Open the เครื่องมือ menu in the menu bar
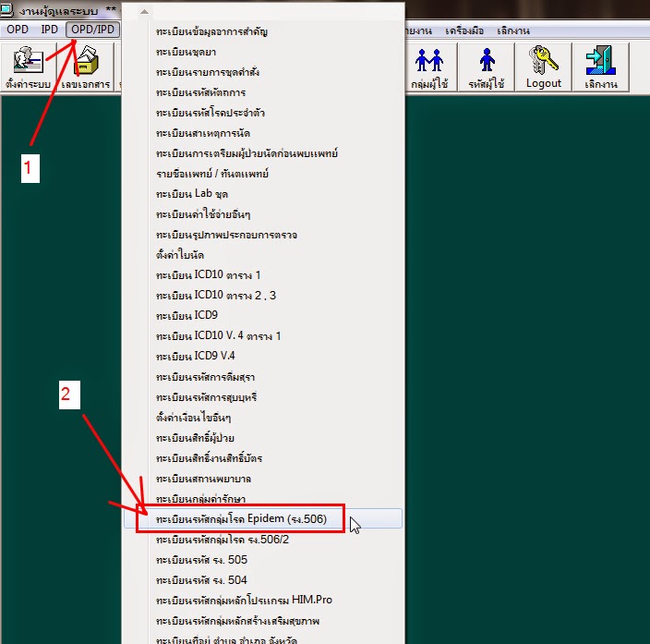The width and height of the screenshot is (650, 644). (464, 30)
